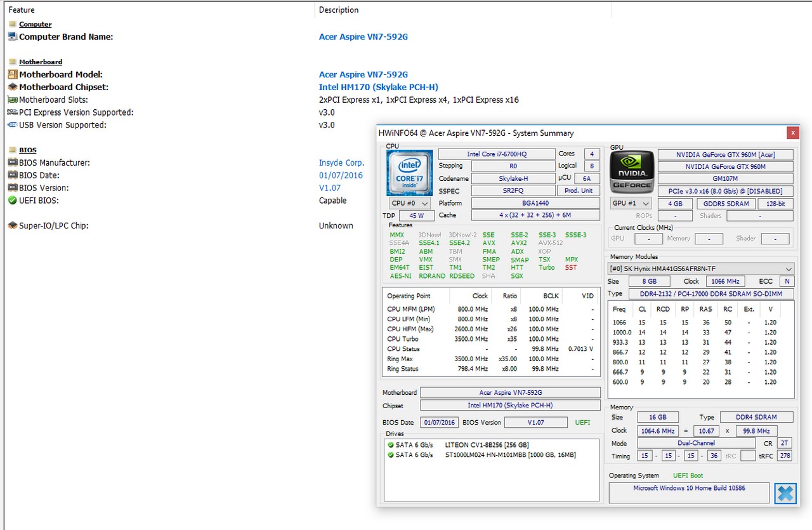812x530 pixels.
Task: Click the Computer section folder icon
Action: pos(13,24)
